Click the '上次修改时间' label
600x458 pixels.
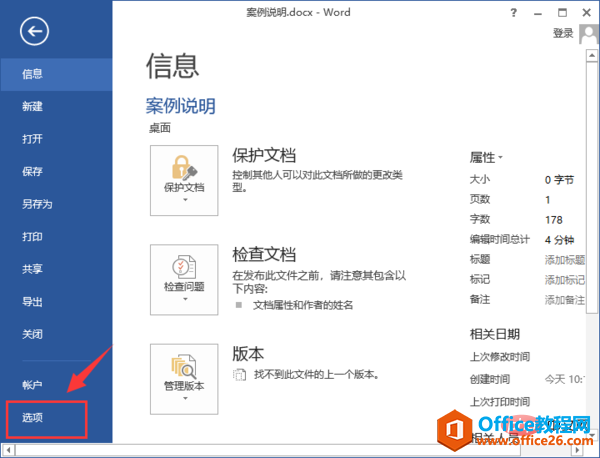pyautogui.click(x=500, y=357)
